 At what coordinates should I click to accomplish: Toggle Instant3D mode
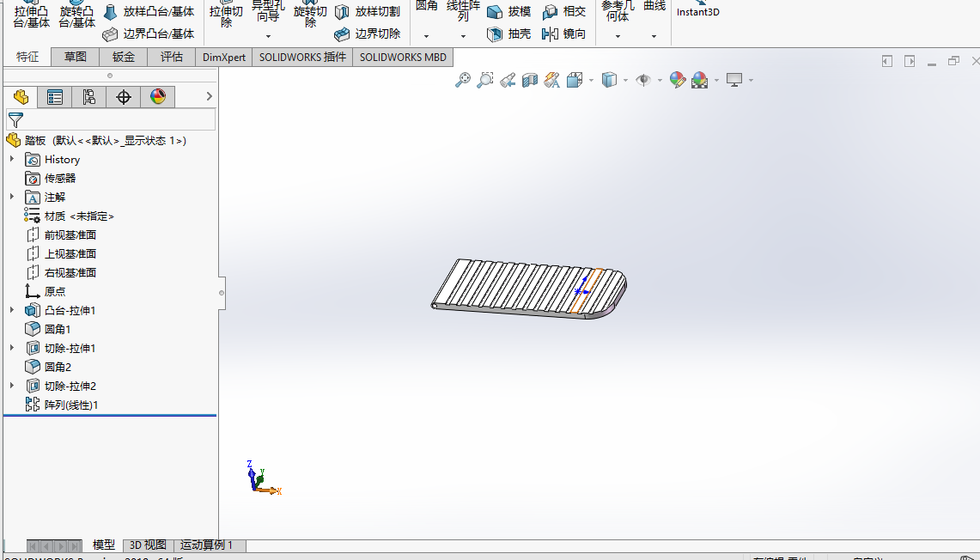[x=698, y=9]
